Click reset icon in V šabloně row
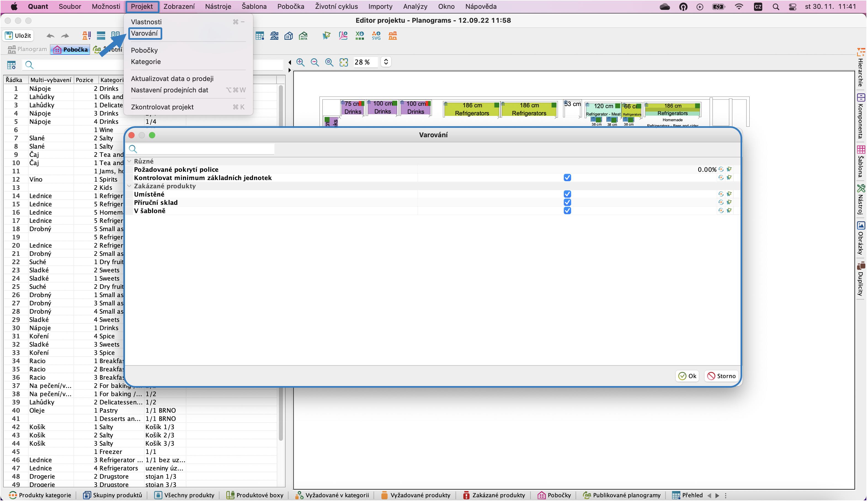868x502 pixels. (721, 211)
